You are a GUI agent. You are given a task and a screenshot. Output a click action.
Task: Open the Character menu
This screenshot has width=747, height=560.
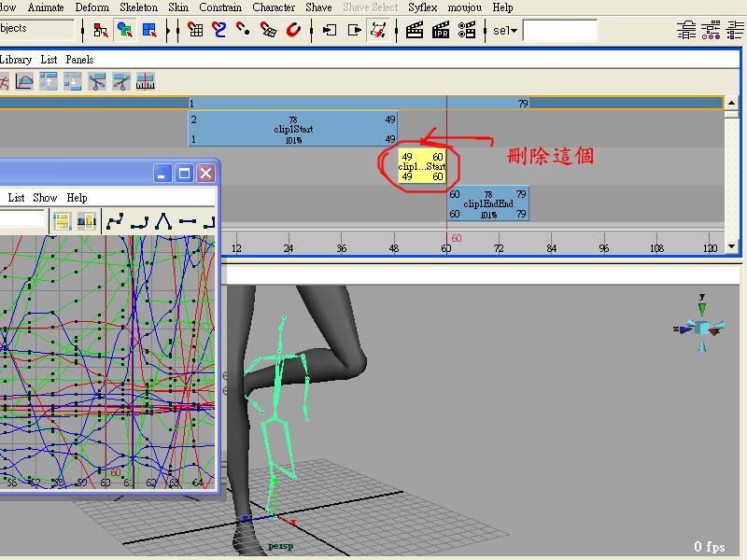pos(274,7)
